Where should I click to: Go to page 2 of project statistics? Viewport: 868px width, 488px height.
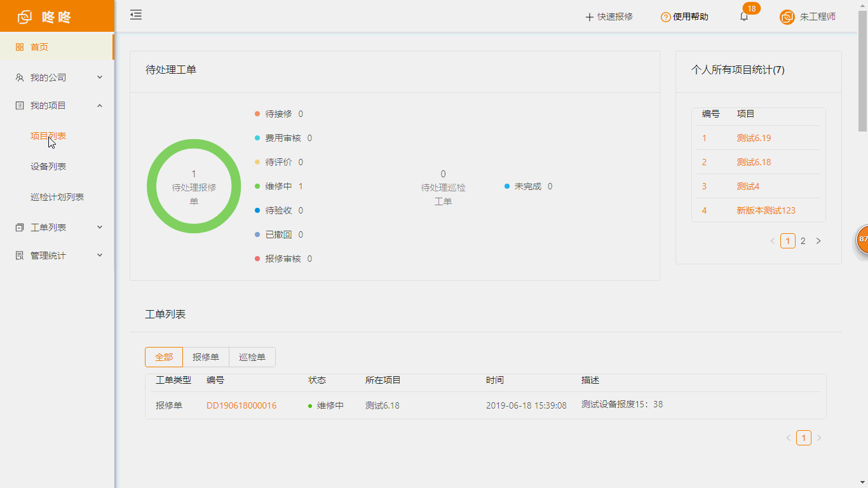[x=803, y=241]
